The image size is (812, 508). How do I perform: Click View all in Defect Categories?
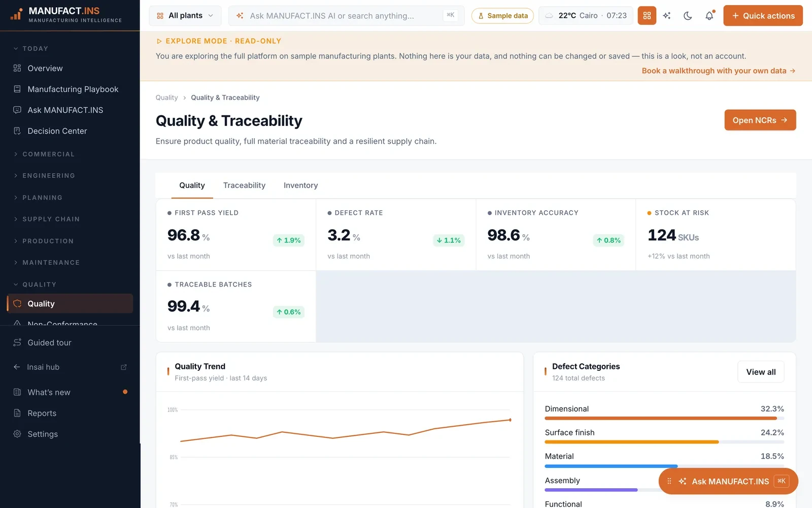[761, 372]
